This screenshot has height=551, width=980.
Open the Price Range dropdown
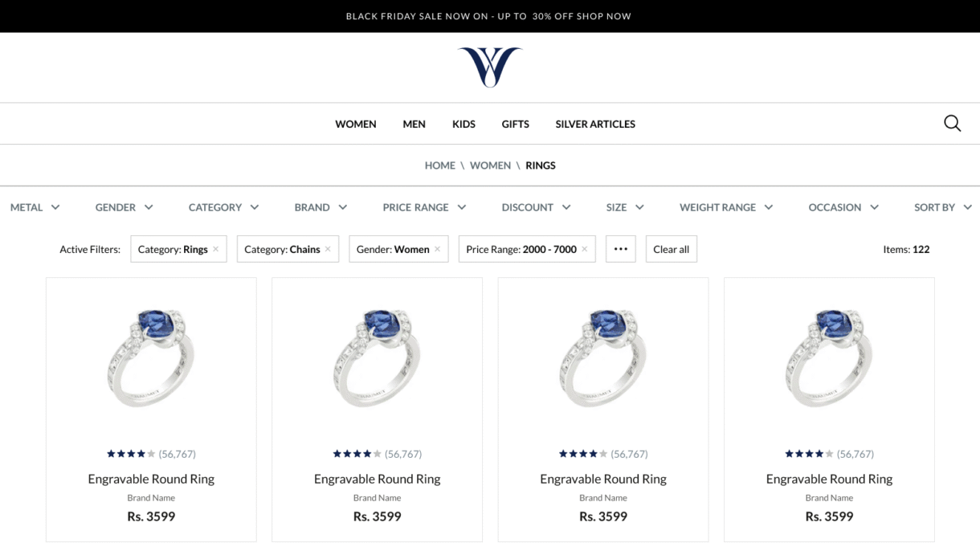click(x=424, y=207)
